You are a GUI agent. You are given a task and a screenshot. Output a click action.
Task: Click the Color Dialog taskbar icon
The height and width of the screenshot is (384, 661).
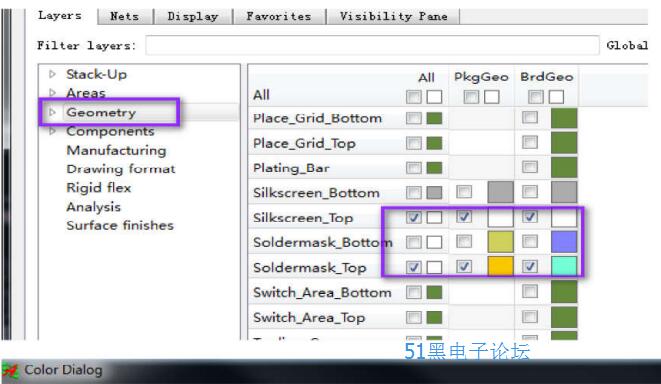10,371
